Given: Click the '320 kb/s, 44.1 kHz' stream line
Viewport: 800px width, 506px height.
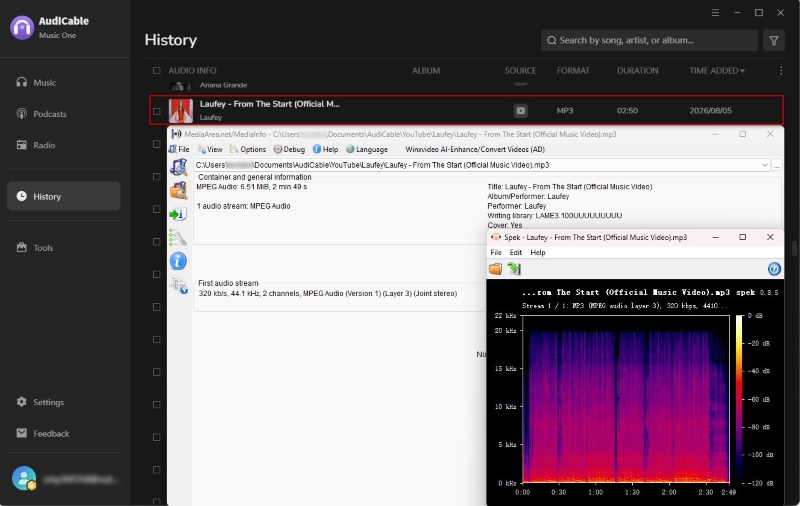Looking at the screenshot, I should 328,293.
